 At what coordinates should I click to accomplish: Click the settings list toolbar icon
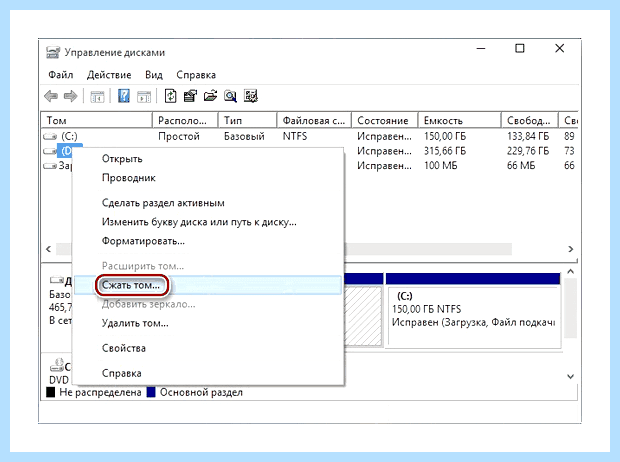point(251,96)
